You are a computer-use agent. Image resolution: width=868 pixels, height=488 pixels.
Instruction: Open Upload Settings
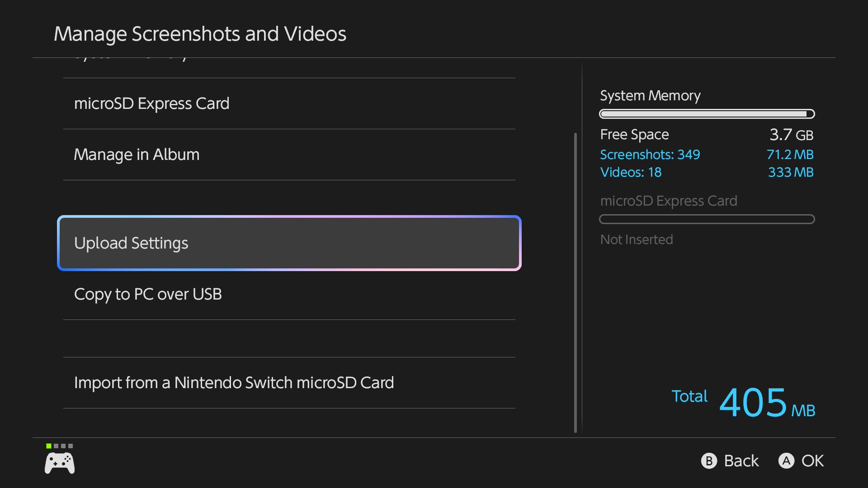point(289,243)
